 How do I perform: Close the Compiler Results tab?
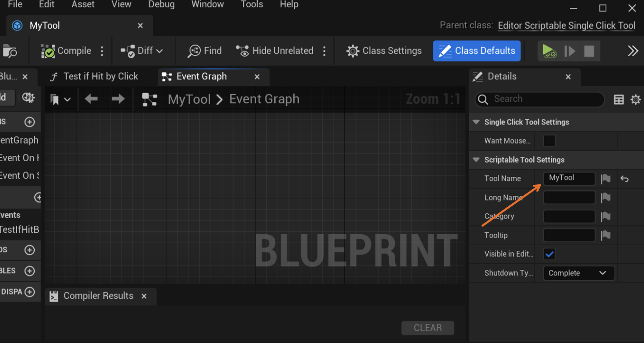(144, 296)
